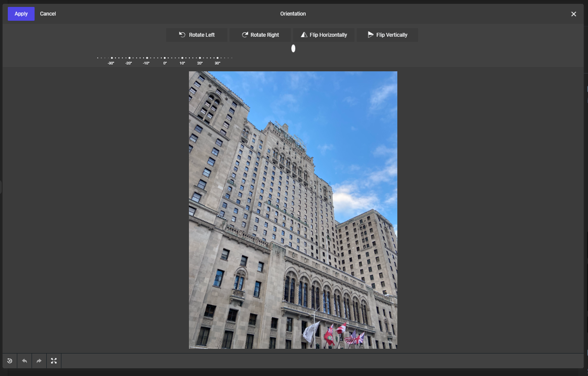The width and height of the screenshot is (588, 376).
Task: Toggle fullscreen with the expand arrows icon
Action: point(54,361)
